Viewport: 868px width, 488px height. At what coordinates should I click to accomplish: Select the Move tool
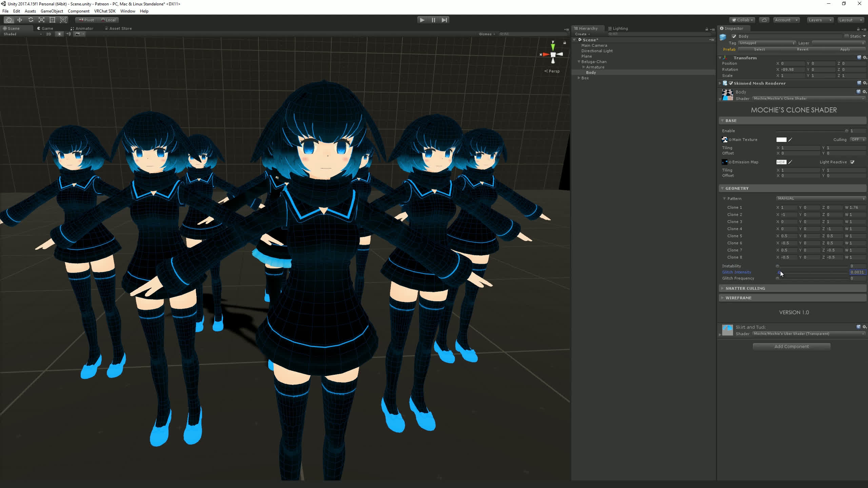[x=20, y=20]
